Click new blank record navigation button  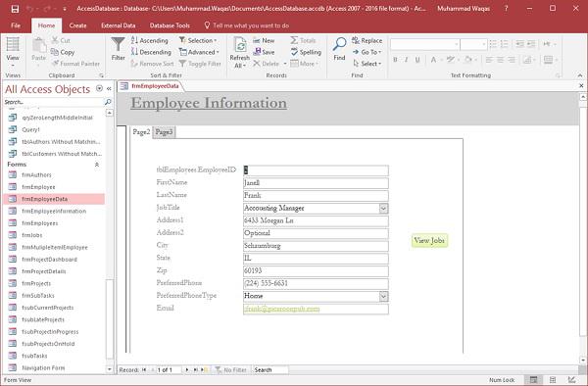(204, 370)
